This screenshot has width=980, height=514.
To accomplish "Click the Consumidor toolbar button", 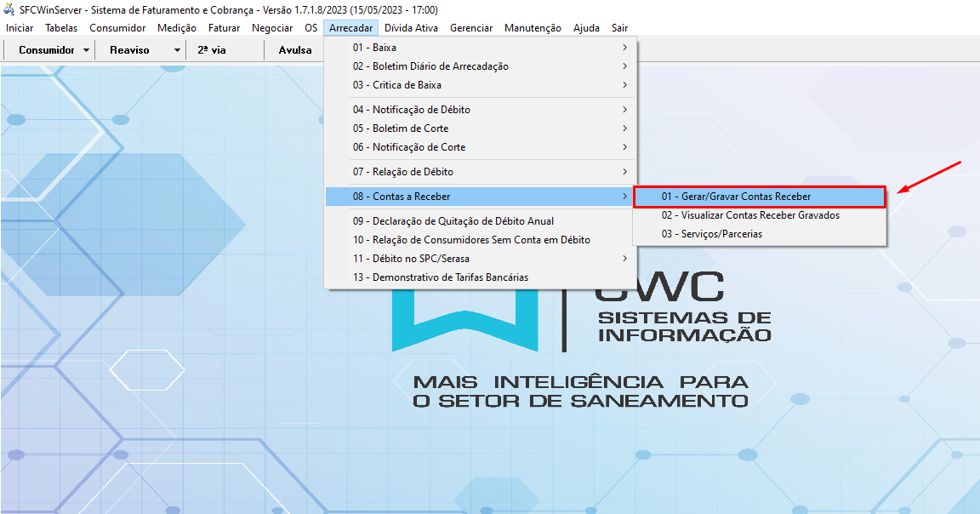I will (47, 50).
